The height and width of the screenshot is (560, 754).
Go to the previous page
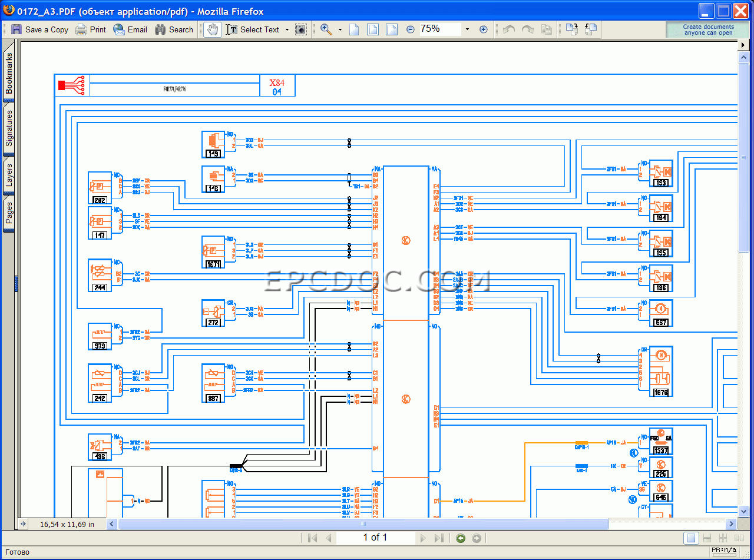point(328,538)
